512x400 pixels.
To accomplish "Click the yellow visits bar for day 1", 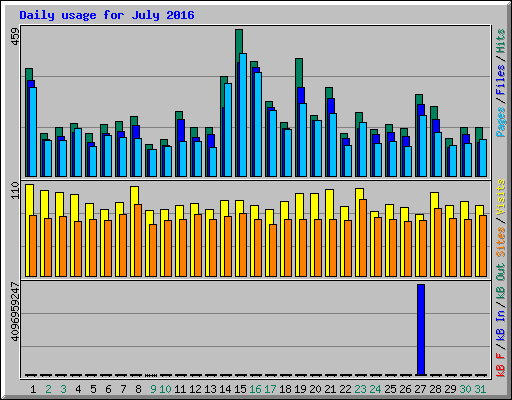I will pos(28,230).
